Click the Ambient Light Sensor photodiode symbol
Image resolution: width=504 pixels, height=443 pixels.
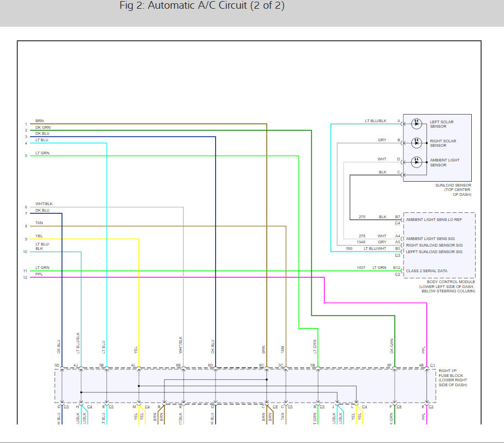[x=417, y=162]
